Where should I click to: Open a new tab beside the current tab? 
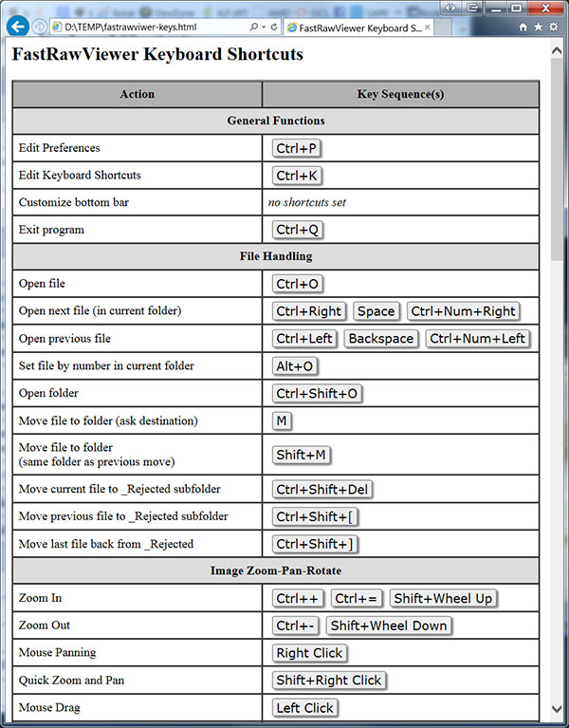point(448,28)
